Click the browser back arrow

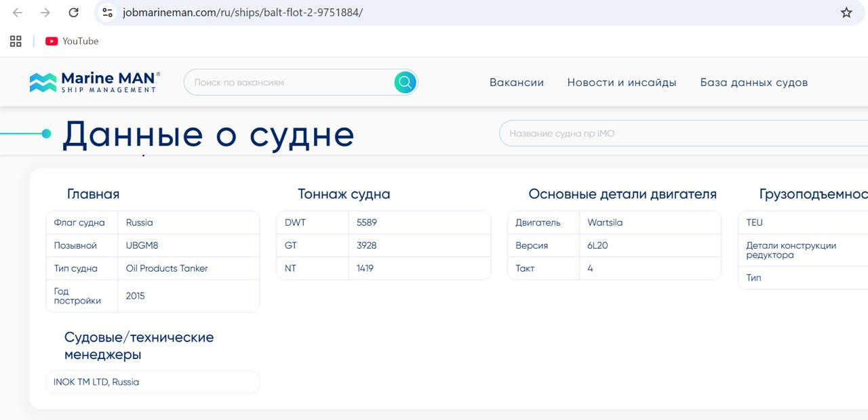pos(18,13)
